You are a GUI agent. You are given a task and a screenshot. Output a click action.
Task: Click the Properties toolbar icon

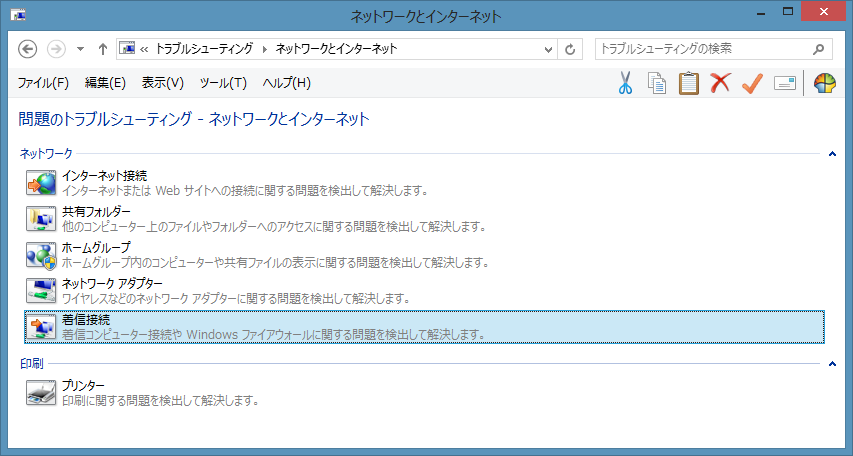point(784,83)
